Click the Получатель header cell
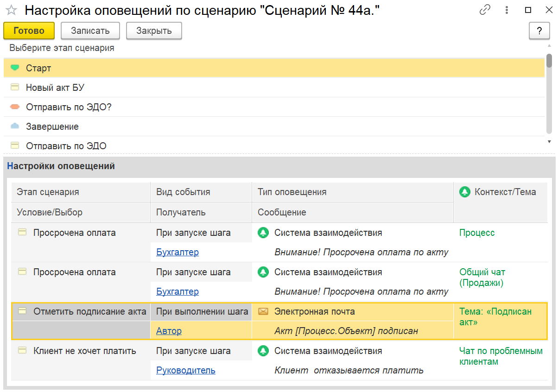The image size is (558, 392). point(201,212)
